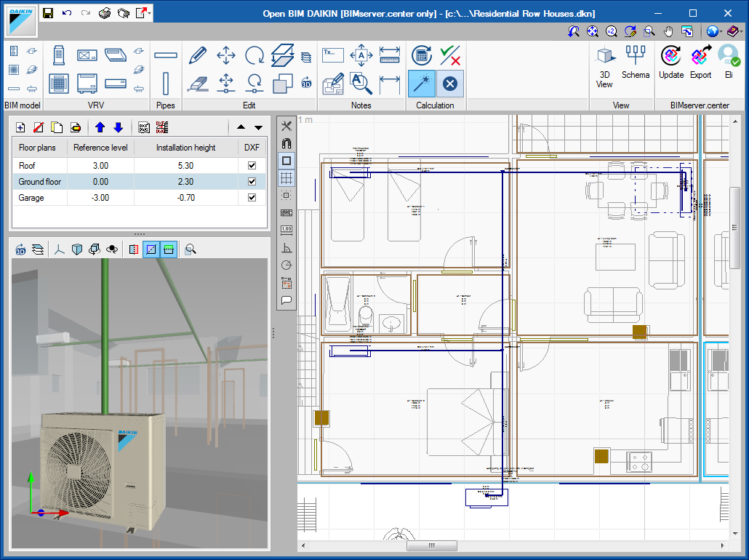Screen dimensions: 749x560
Task: Toggle the red-blue section icon in 3D panel
Action: [x=134, y=249]
